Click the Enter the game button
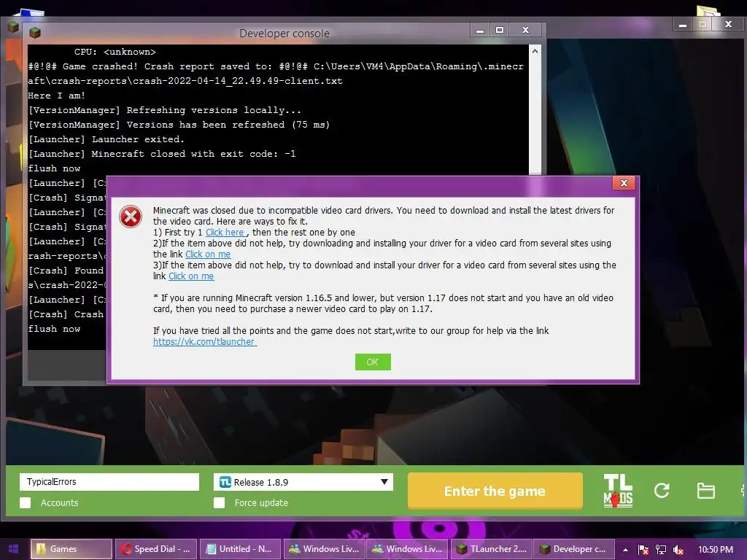The image size is (747, 560). coord(495,491)
